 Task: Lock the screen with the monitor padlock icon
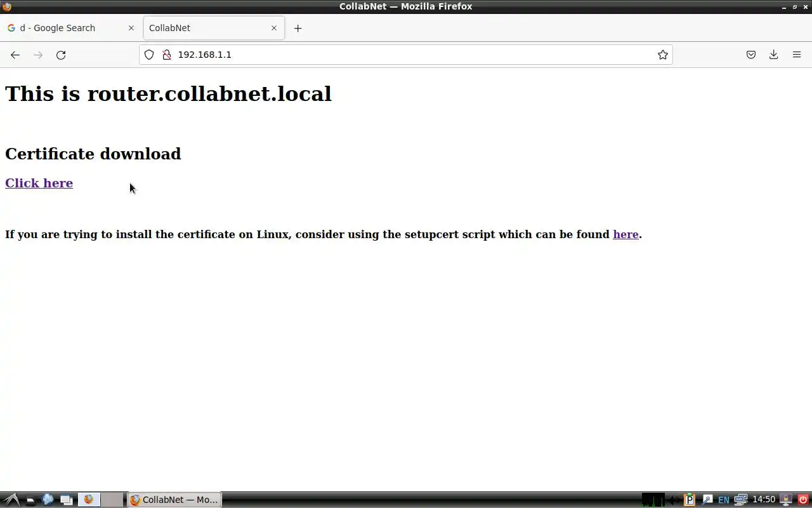786,500
